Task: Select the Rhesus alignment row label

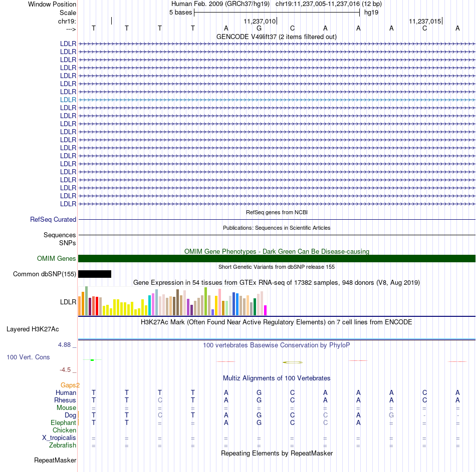Action: 65,400
